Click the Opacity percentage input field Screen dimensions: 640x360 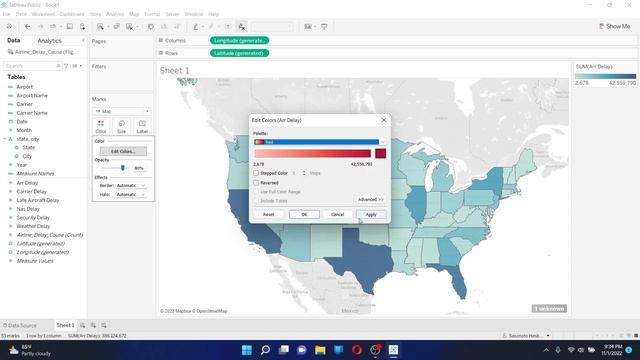(x=139, y=168)
